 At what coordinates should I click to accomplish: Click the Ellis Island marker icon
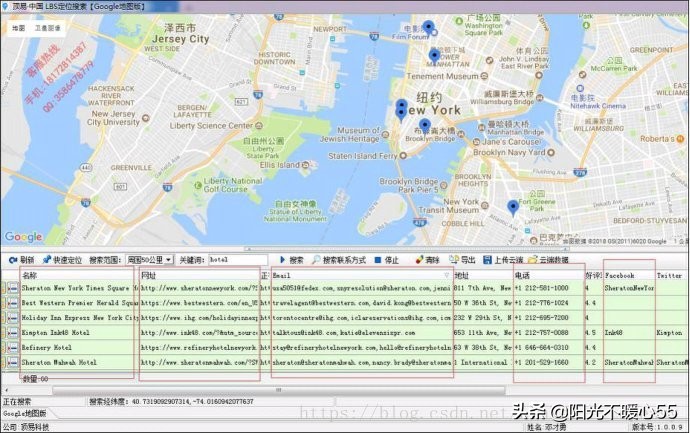[305, 165]
